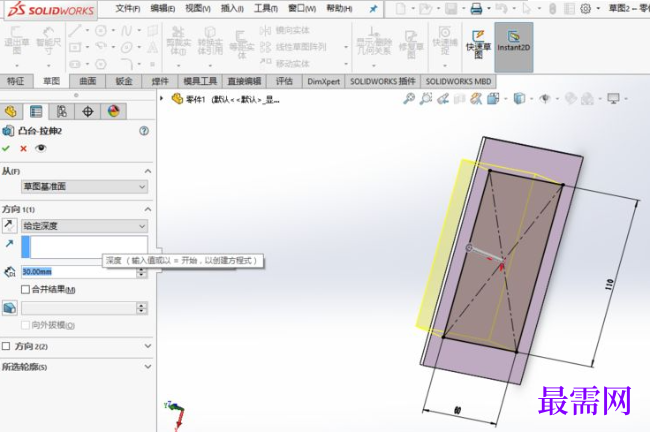This screenshot has height=432, width=650.
Task: Click 镜向实体 mirror entities
Action: tap(285, 30)
